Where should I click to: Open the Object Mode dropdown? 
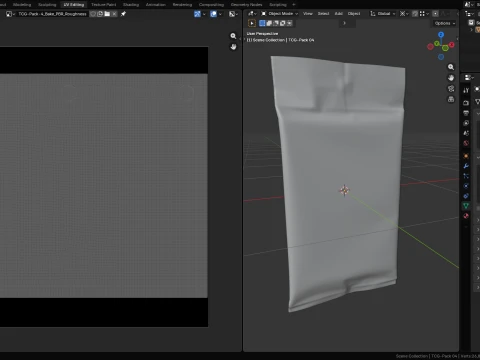pos(279,14)
